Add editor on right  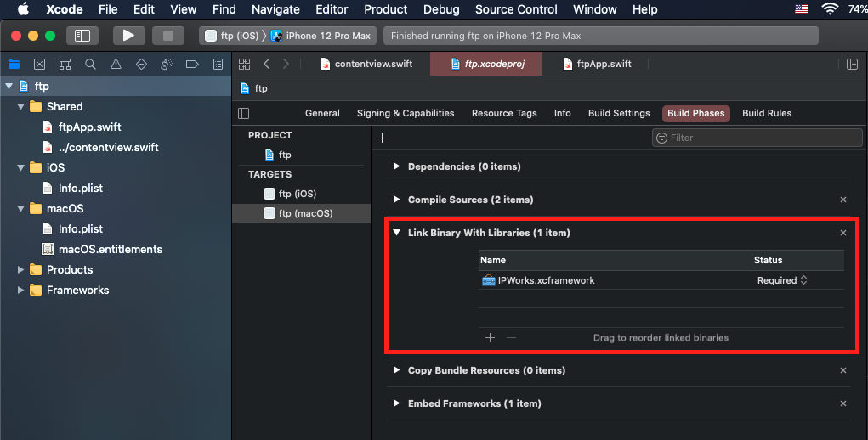point(853,64)
